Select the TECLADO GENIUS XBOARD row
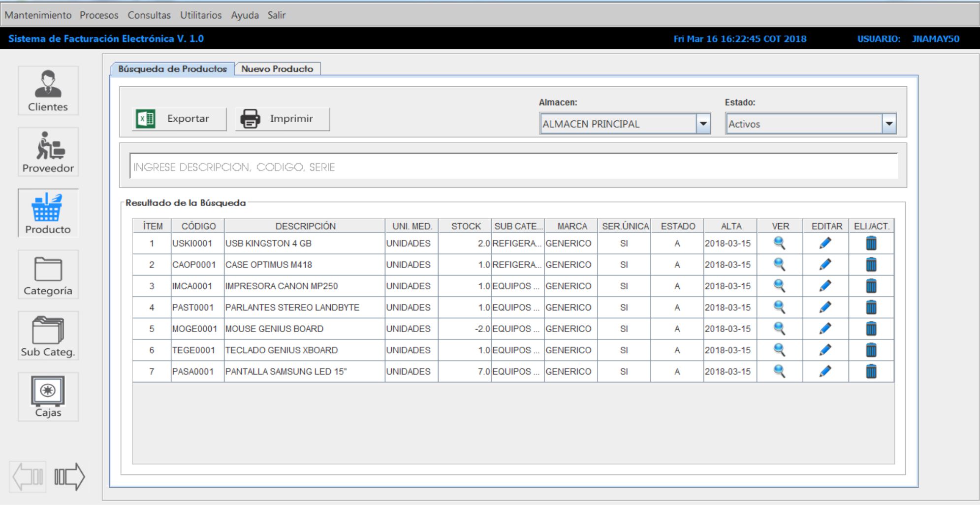 pos(281,350)
